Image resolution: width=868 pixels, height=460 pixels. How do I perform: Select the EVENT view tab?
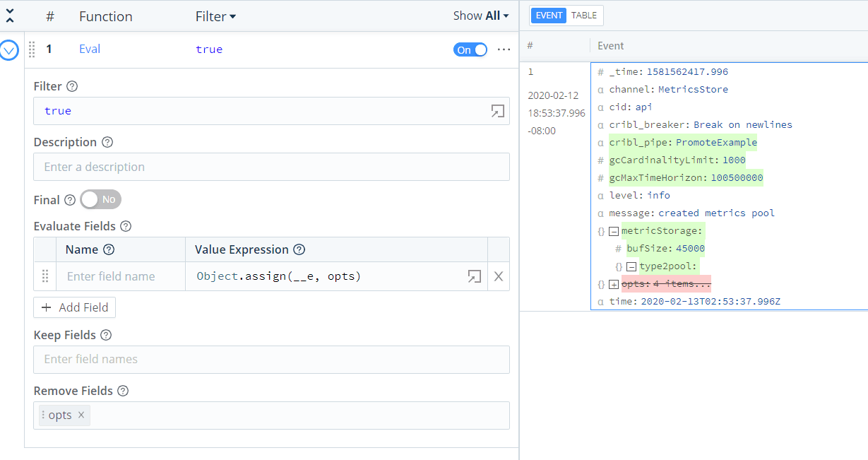click(x=549, y=16)
